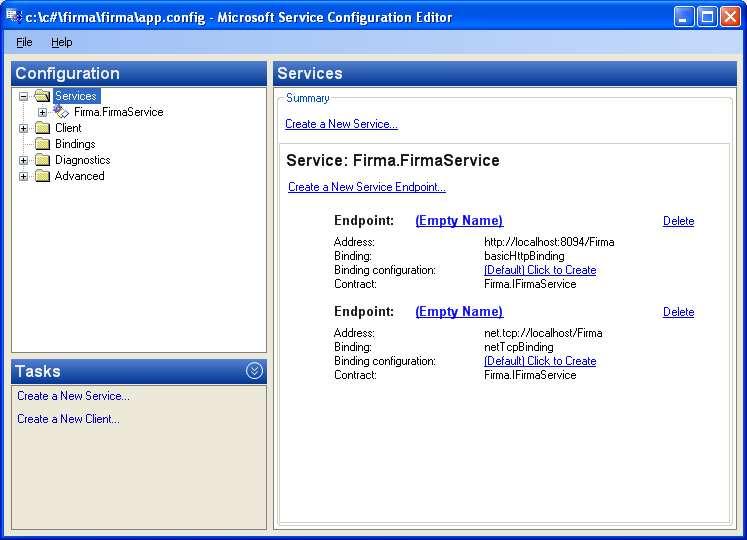The width and height of the screenshot is (747, 540).
Task: Open the (Empty Name) link of basicHttpBinding endpoint
Action: pos(459,220)
